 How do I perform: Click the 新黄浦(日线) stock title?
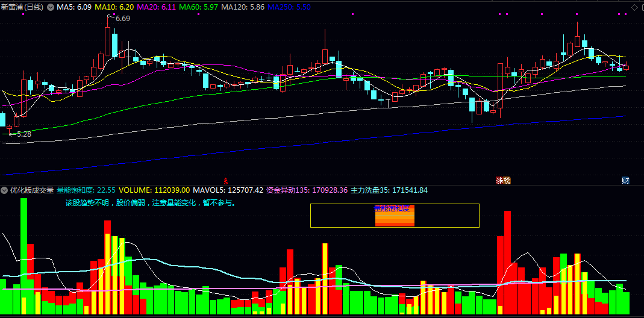tap(23, 7)
